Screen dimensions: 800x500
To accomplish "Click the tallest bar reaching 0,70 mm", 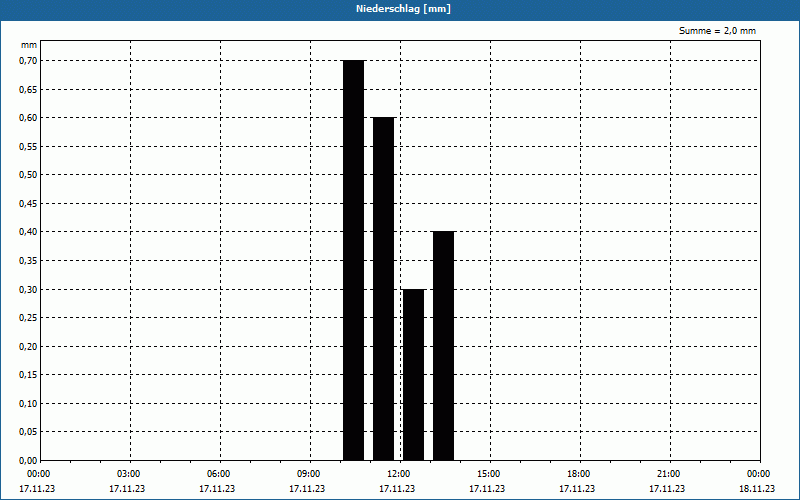I will (354, 260).
